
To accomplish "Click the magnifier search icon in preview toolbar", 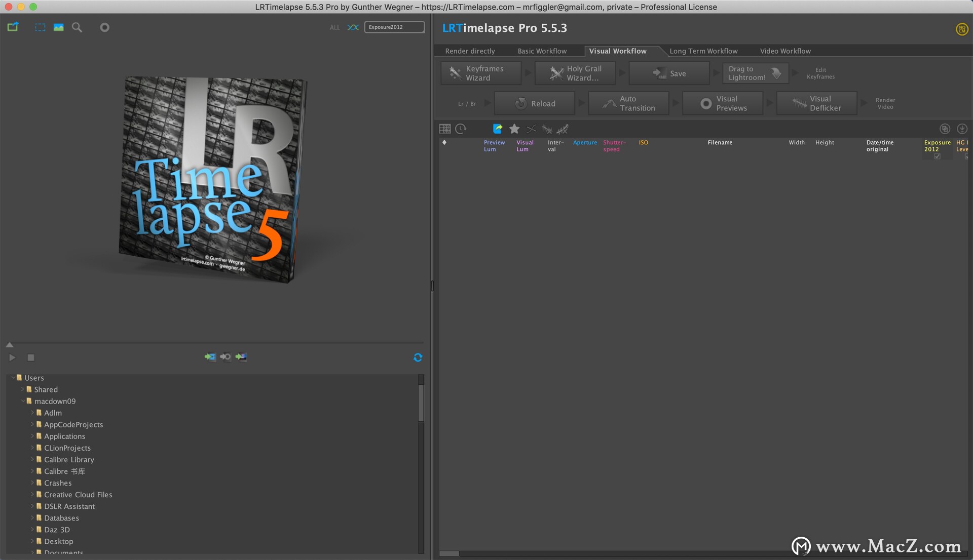I will 77,27.
